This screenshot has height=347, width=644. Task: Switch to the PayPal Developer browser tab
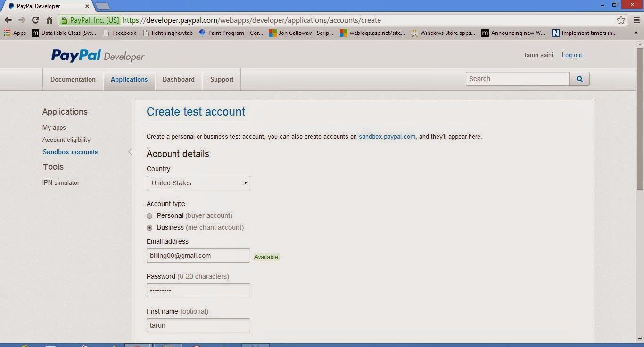47,6
